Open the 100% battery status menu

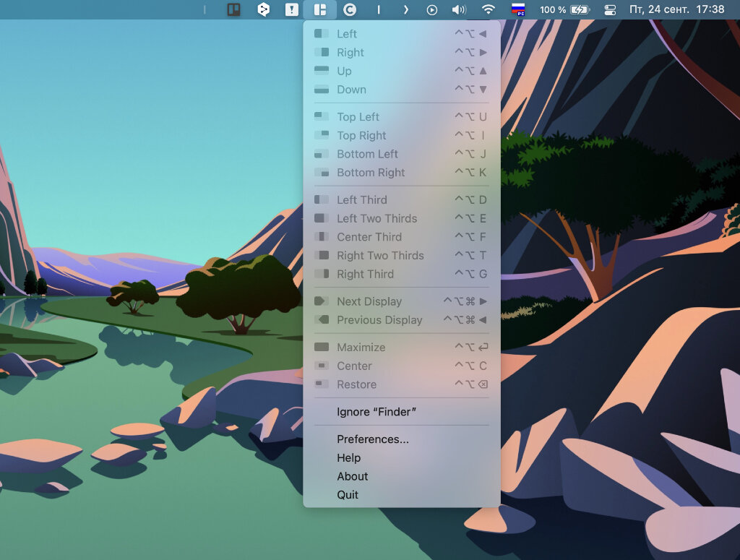click(564, 9)
